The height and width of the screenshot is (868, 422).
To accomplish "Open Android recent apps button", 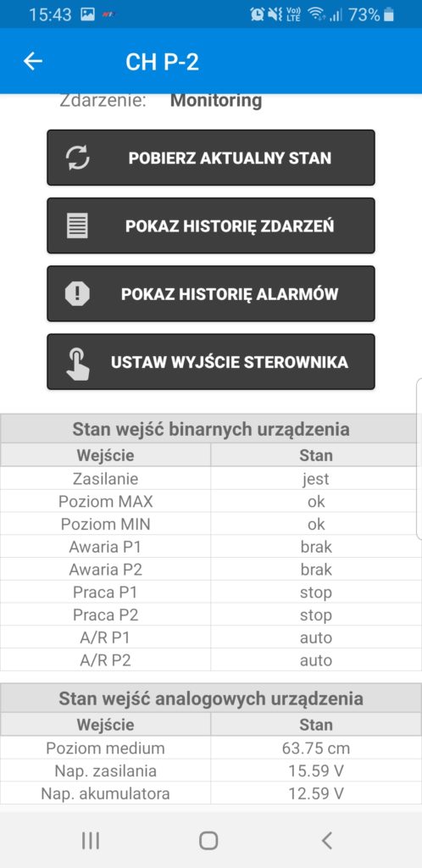I will 91,840.
